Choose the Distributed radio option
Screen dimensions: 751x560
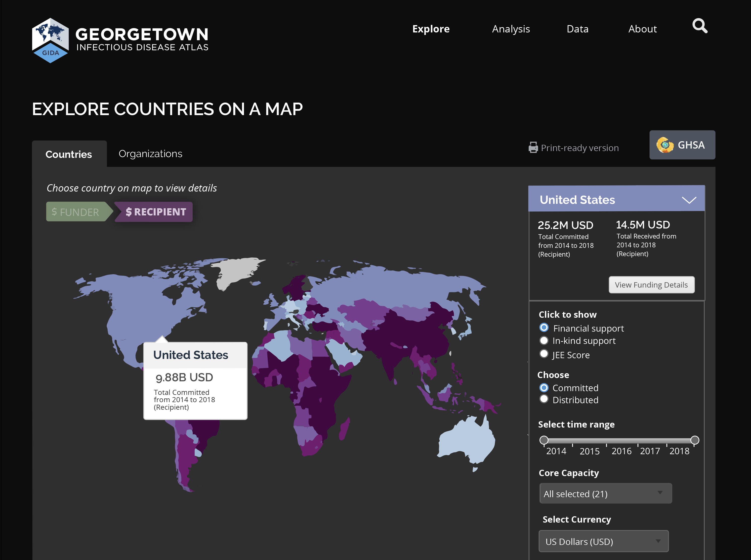(544, 399)
